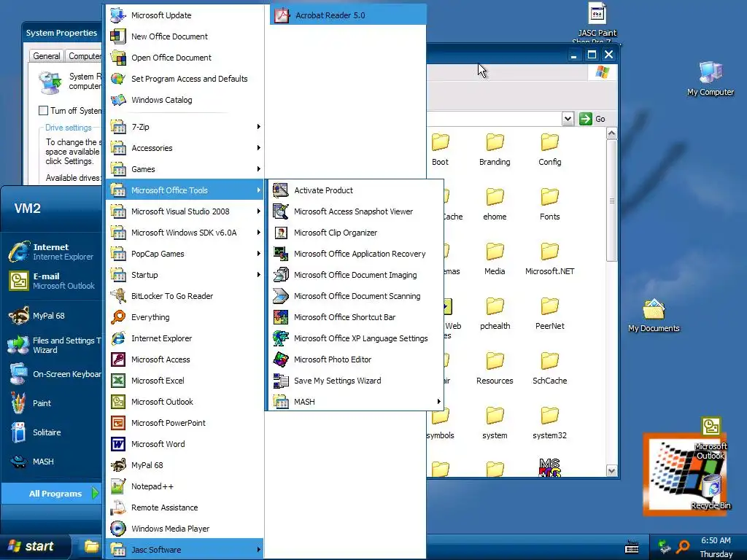
Task: Launch Everything search program
Action: click(x=185, y=317)
